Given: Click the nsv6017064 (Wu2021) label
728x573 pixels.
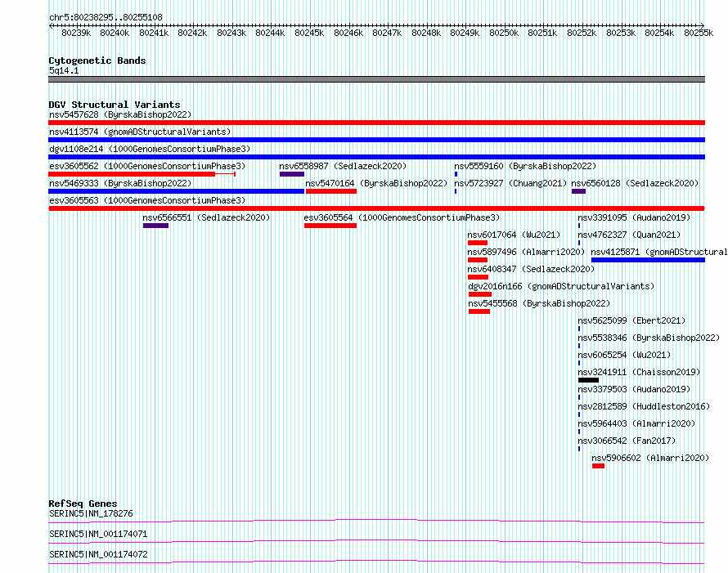Looking at the screenshot, I should [x=514, y=235].
